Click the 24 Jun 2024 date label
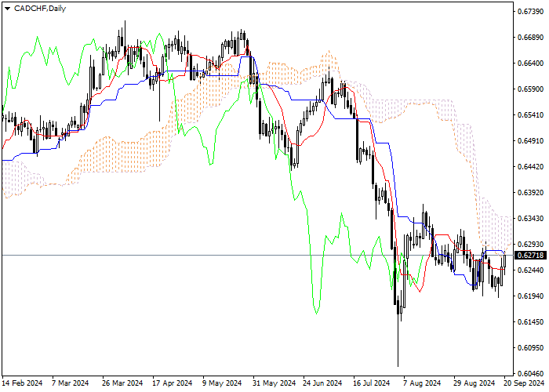Image resolution: width=549 pixels, height=392 pixels. 322,383
